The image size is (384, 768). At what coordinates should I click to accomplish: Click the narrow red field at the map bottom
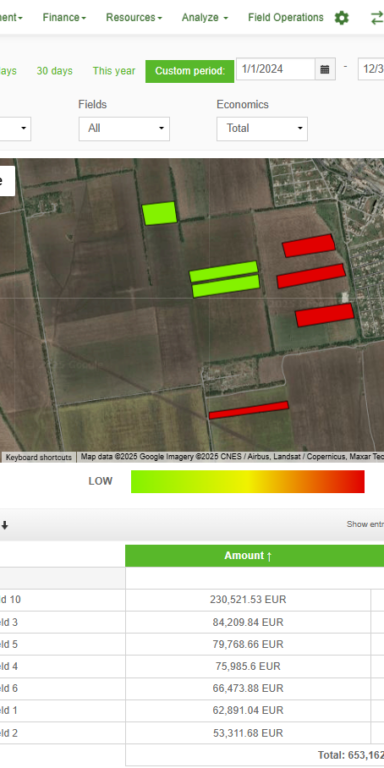[x=249, y=410]
